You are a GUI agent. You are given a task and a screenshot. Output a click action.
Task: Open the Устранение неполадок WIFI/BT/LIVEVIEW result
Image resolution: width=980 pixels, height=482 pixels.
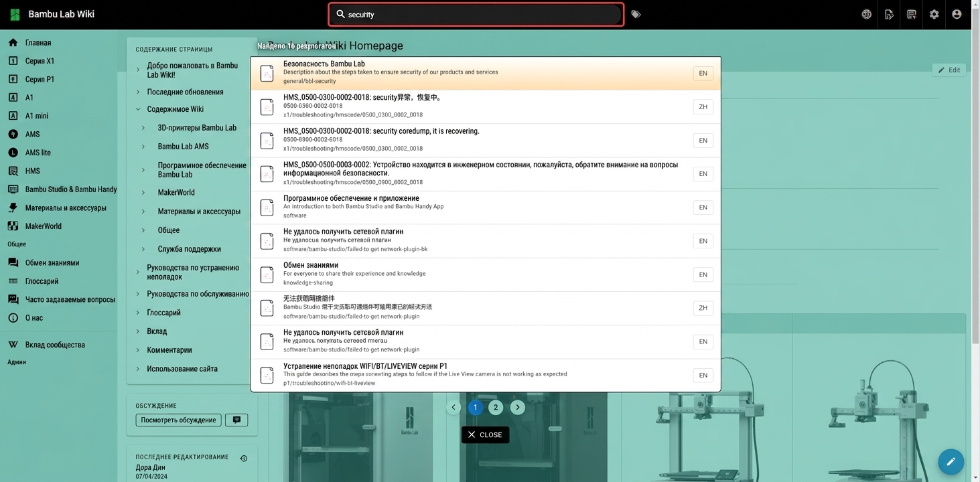[x=486, y=375]
